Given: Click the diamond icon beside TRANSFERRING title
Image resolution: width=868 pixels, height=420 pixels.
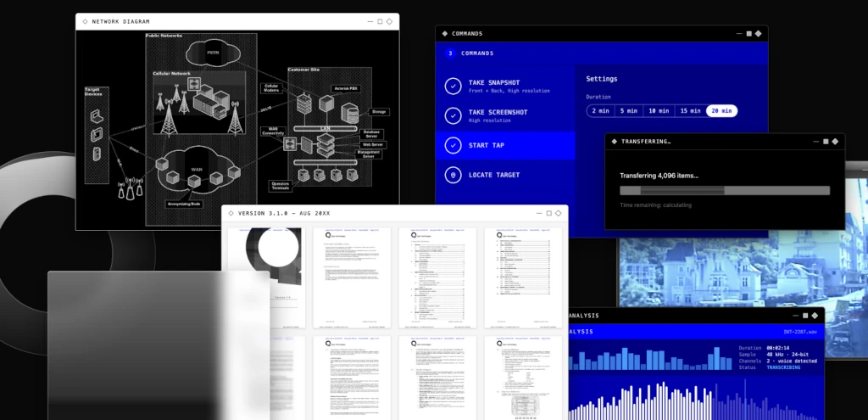Looking at the screenshot, I should (614, 142).
